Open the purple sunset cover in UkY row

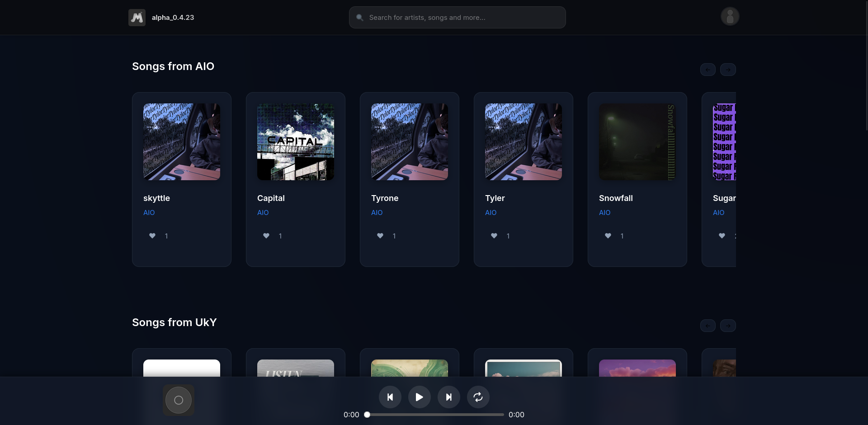click(x=637, y=368)
